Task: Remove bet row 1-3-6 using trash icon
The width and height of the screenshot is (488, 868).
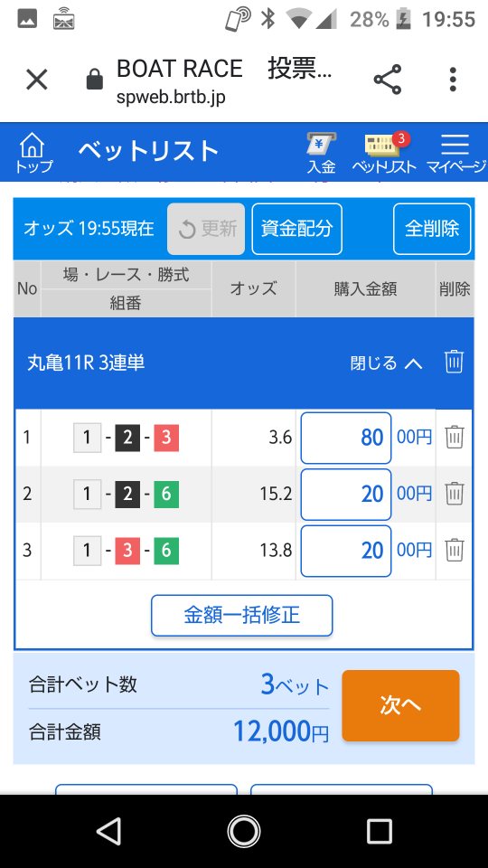Action: point(455,551)
